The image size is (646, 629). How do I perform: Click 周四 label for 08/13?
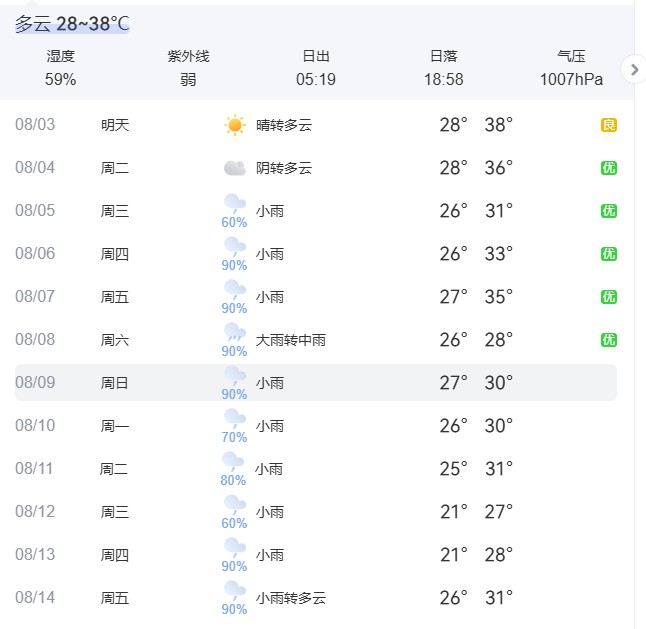(x=115, y=555)
